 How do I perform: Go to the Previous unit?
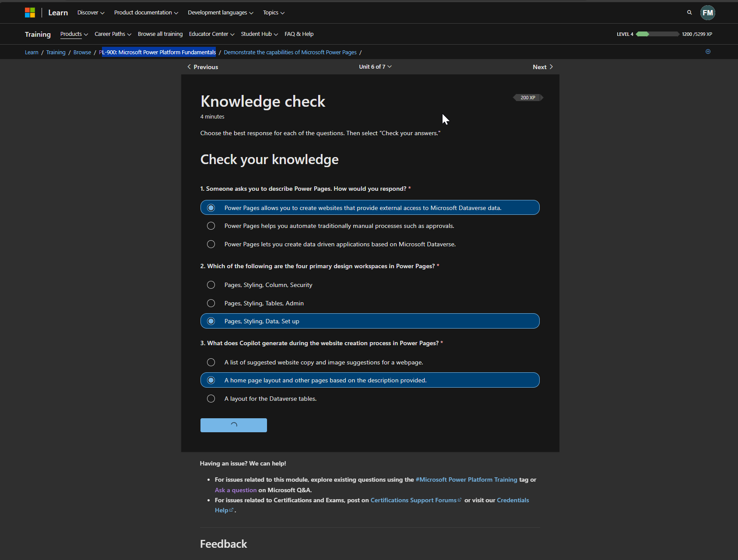(203, 67)
